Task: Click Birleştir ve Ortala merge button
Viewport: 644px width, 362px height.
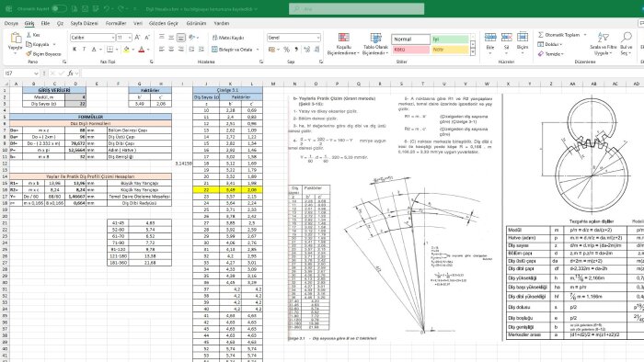Action: pyautogui.click(x=233, y=50)
